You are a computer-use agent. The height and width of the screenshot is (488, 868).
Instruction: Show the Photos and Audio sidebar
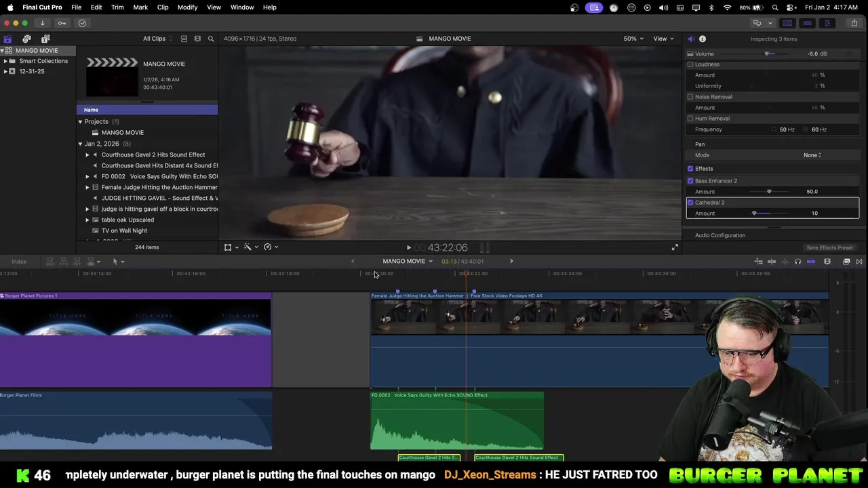[26, 39]
